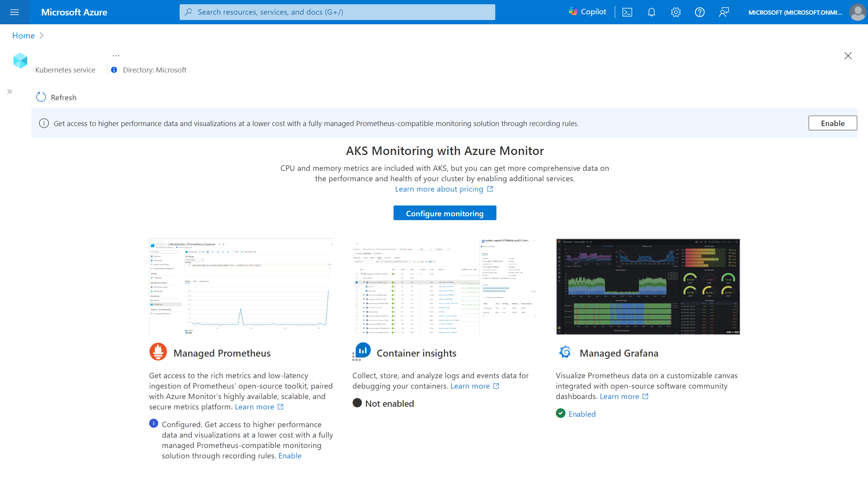This screenshot has width=868, height=485.
Task: Expand the hamburger menu sidebar
Action: [14, 11]
